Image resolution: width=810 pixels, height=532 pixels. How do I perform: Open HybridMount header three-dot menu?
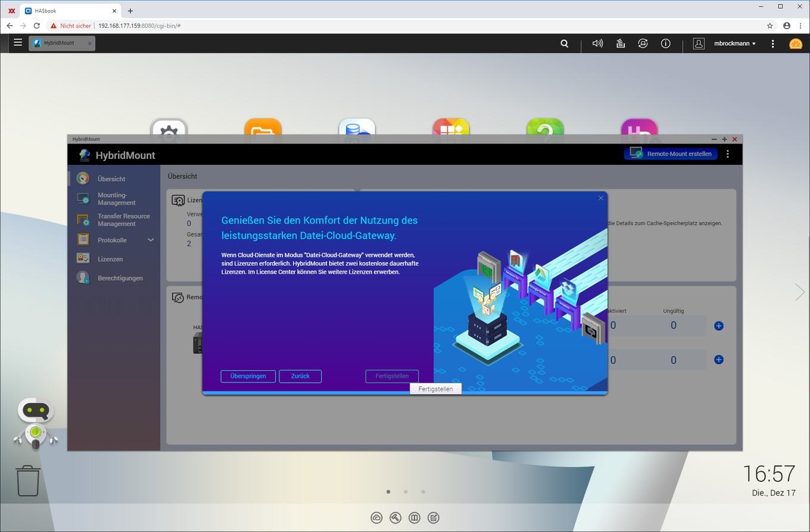click(x=727, y=154)
